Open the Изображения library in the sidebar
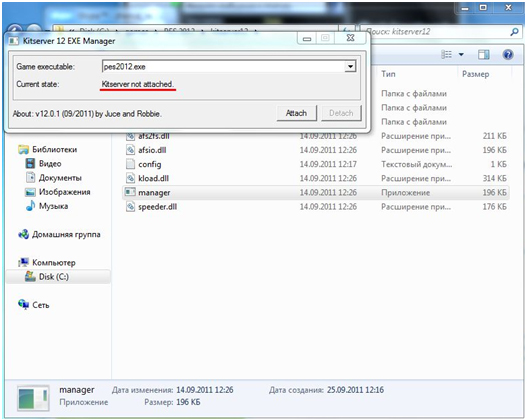Screen dimensions: 527x420 [65, 192]
